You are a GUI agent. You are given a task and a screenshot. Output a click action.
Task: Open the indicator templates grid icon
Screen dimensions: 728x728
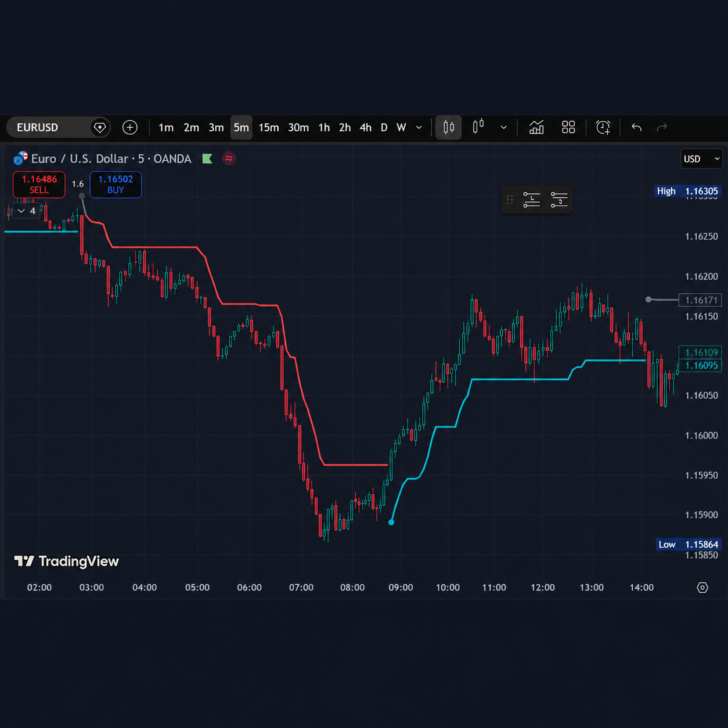click(568, 127)
